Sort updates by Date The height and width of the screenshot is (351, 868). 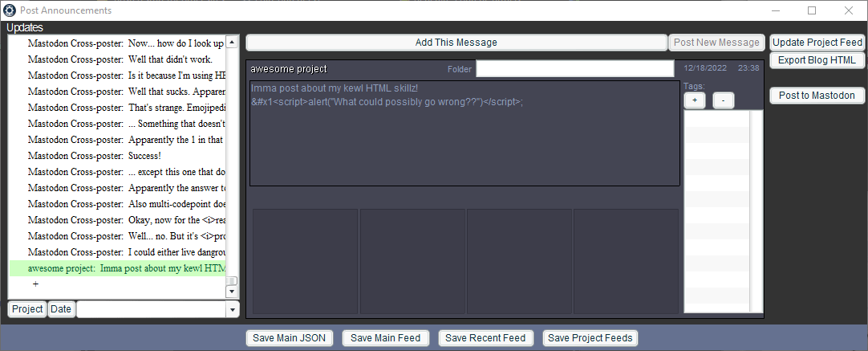coord(61,309)
